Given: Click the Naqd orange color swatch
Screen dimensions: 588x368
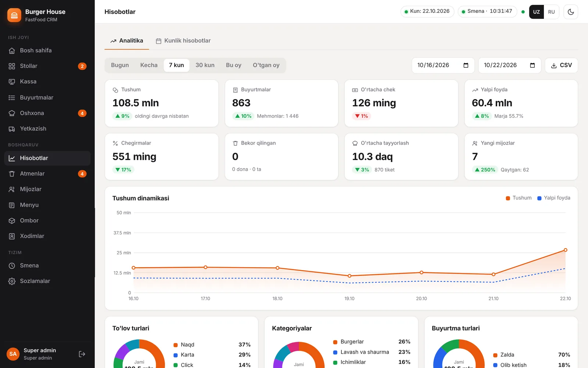Looking at the screenshot, I should pos(176,345).
